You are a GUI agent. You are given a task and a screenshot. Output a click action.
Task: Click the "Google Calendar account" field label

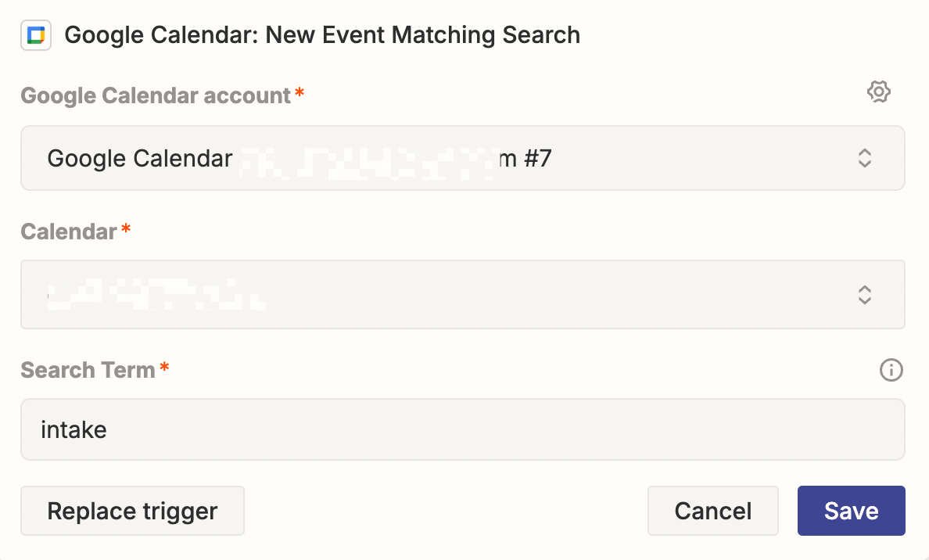point(156,95)
